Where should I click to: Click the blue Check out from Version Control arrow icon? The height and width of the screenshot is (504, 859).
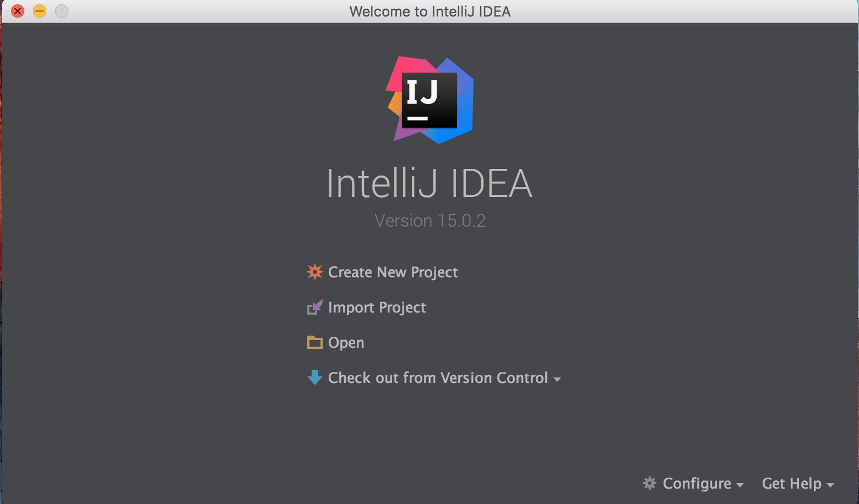tap(314, 377)
